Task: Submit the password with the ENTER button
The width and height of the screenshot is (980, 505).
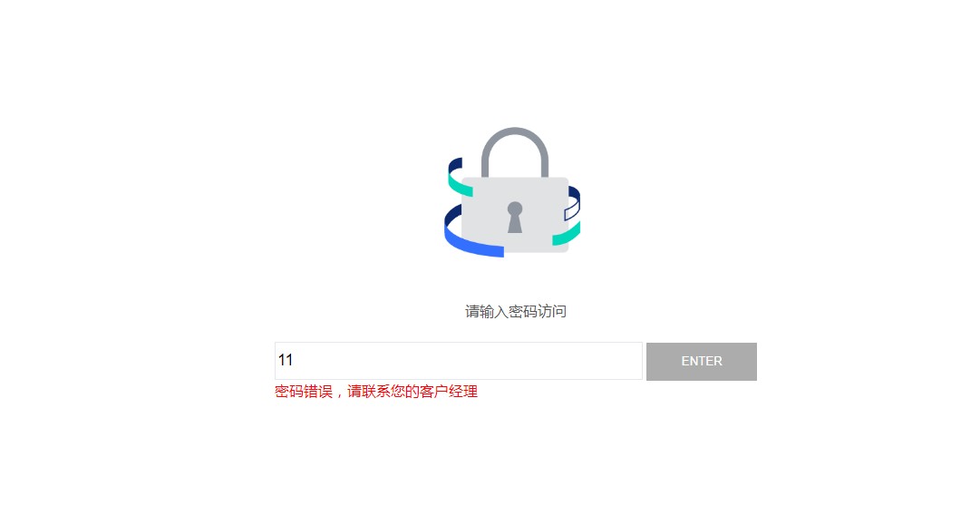Action: pos(702,361)
